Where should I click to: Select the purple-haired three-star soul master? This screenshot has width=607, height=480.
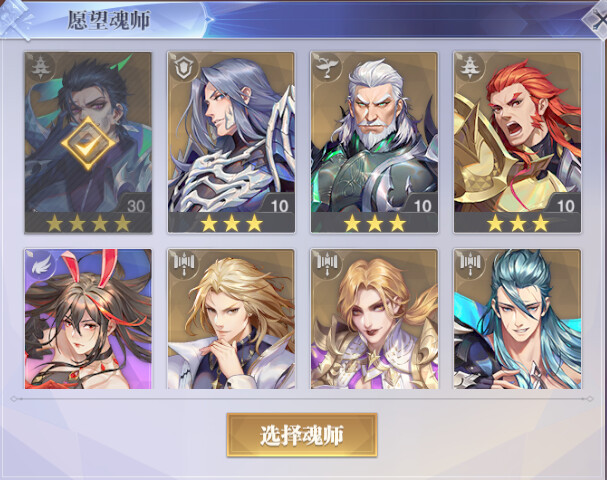click(231, 142)
